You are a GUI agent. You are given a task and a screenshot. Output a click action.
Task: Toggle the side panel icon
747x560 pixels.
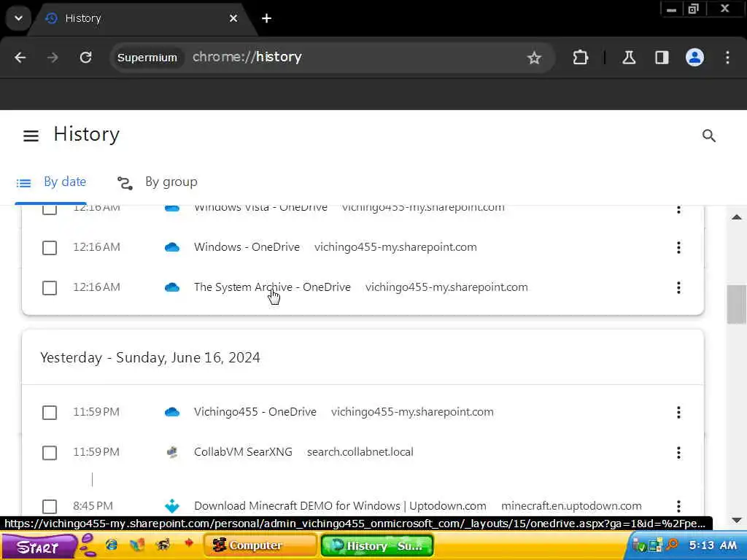pyautogui.click(x=662, y=58)
